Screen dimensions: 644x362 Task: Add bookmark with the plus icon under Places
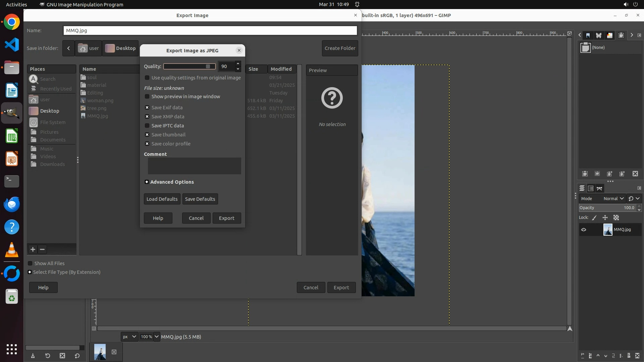33,249
